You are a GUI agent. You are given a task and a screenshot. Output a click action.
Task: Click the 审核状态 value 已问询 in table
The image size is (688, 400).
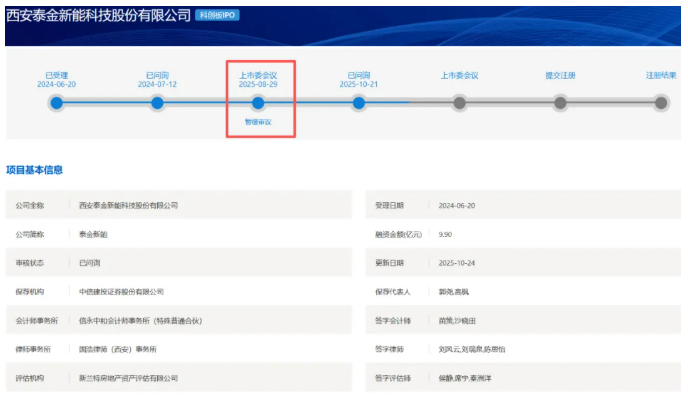[90, 263]
